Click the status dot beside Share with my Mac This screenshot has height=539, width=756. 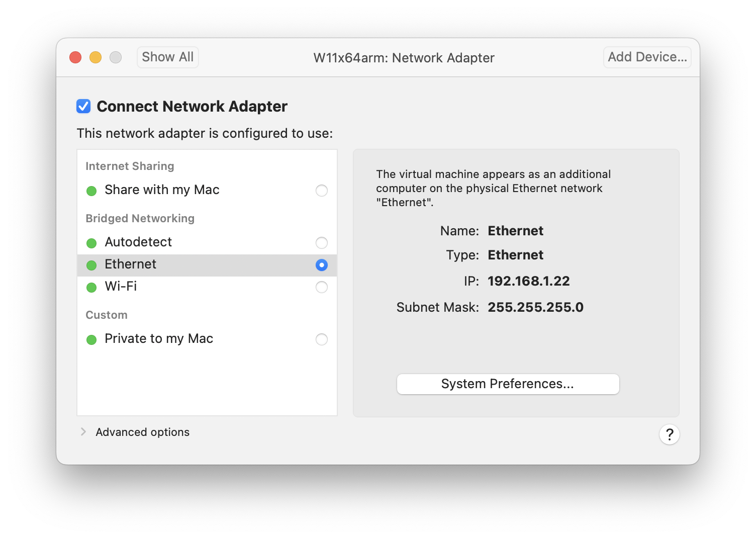pyautogui.click(x=91, y=191)
